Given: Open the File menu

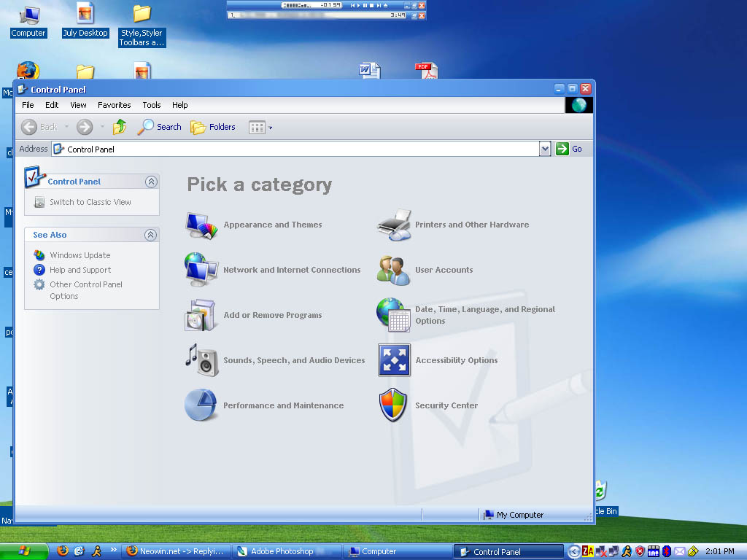Looking at the screenshot, I should tap(28, 105).
